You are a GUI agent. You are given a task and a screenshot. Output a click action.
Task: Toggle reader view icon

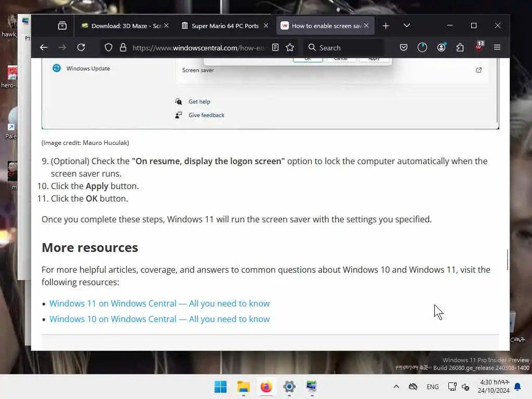[275, 47]
